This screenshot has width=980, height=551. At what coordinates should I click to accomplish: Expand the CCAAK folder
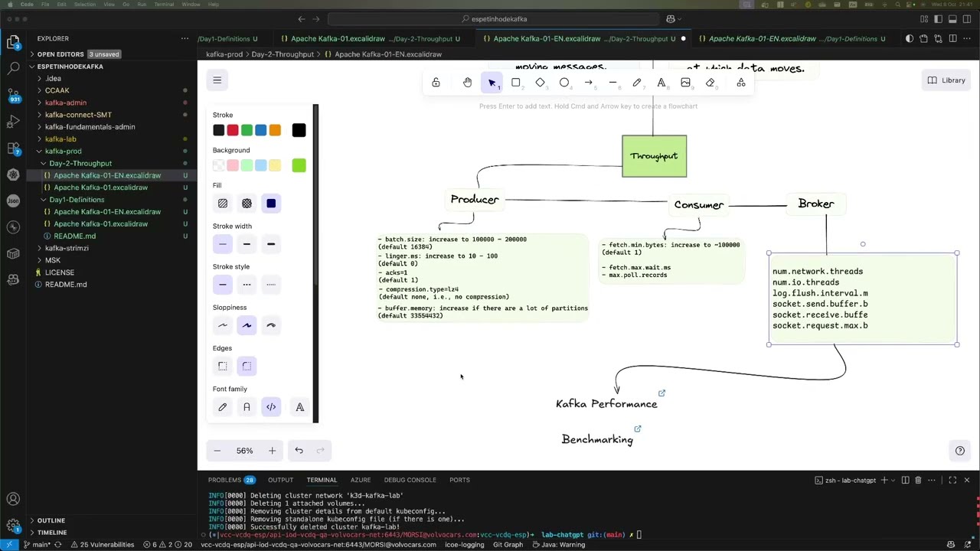point(57,90)
